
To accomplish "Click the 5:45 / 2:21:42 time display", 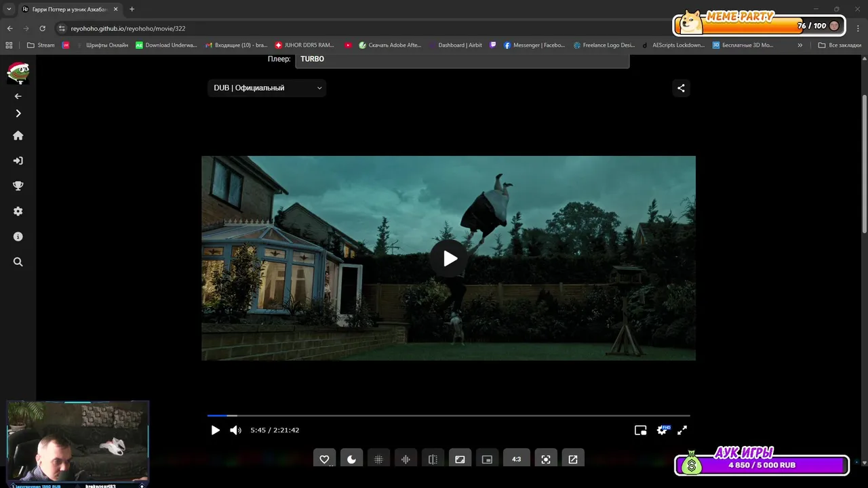I will pos(275,430).
